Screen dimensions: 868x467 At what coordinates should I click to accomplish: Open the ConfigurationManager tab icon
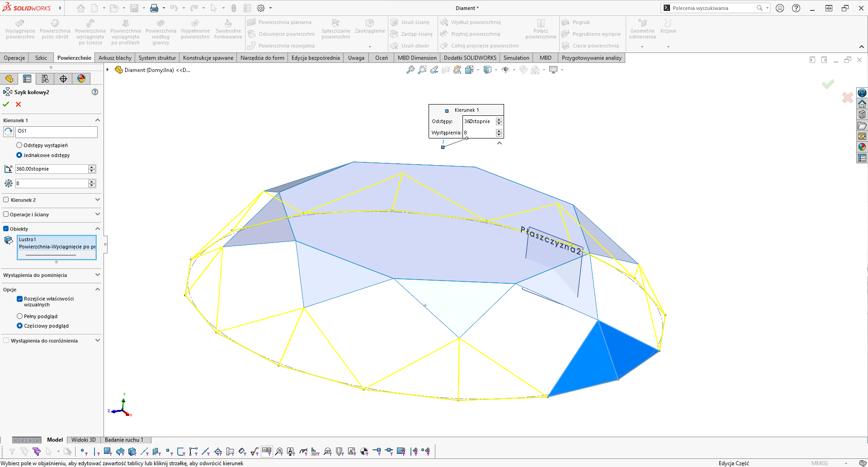click(x=45, y=79)
